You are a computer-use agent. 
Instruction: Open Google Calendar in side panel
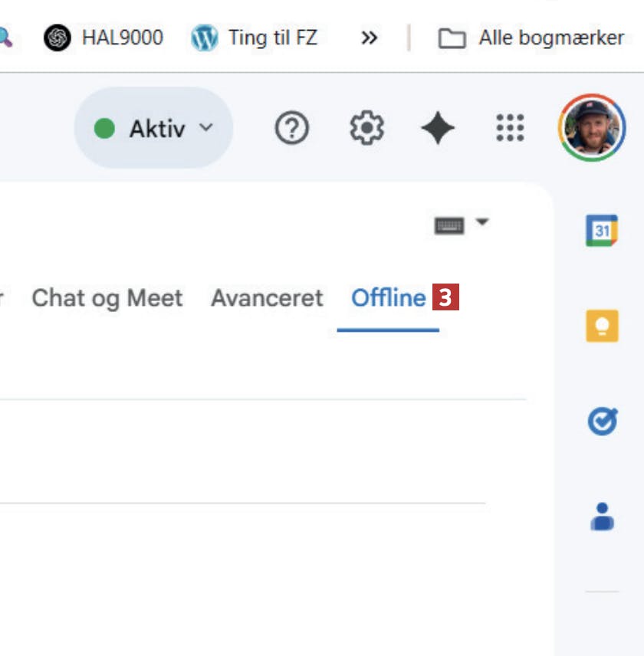(x=602, y=230)
